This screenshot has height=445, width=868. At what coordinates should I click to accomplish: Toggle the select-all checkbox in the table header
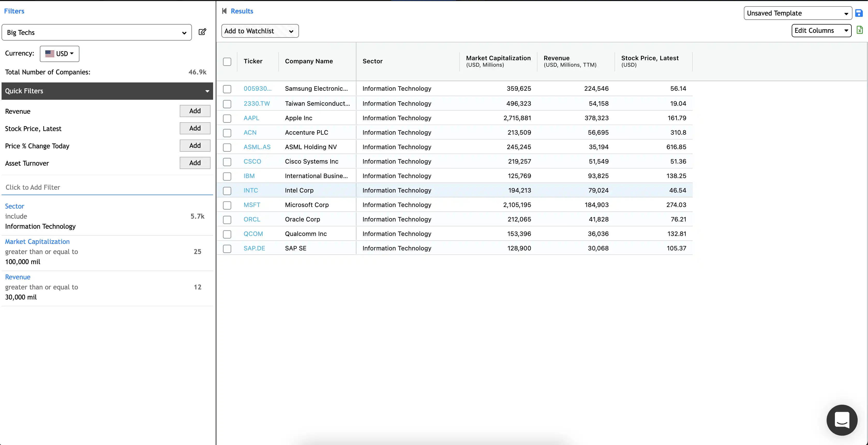point(227,62)
